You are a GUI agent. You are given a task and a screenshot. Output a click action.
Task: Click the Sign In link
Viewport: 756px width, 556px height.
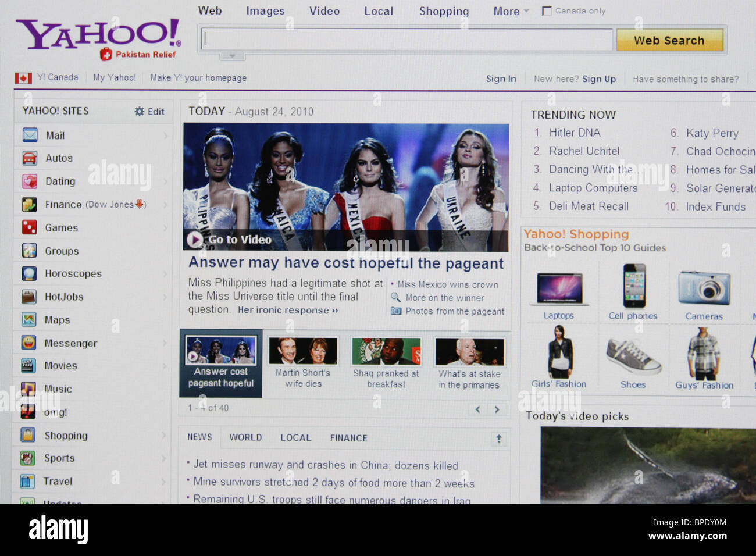point(501,79)
